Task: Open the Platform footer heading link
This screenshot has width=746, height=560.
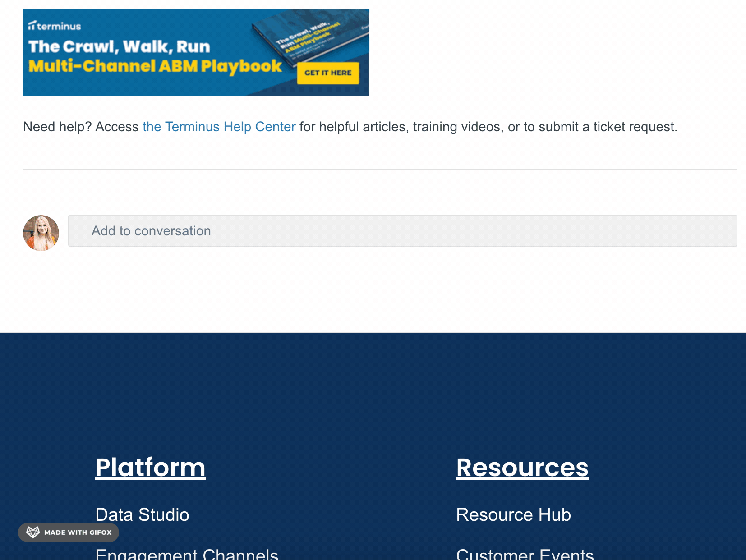Action: [x=151, y=467]
